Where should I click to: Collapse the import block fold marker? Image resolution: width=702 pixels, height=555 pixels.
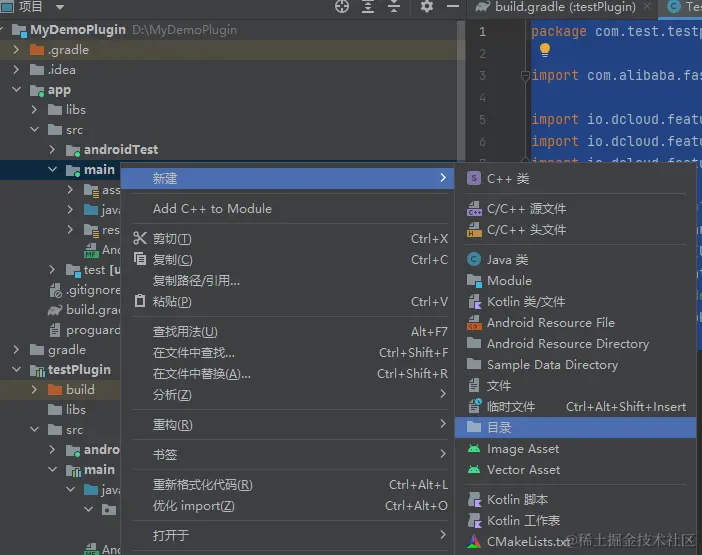click(x=525, y=76)
